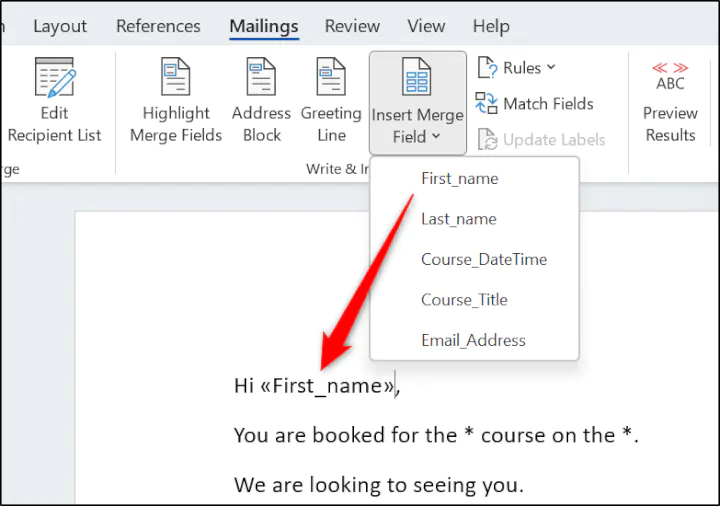The width and height of the screenshot is (720, 506).
Task: Click the Match Fields icon
Action: [x=486, y=103]
